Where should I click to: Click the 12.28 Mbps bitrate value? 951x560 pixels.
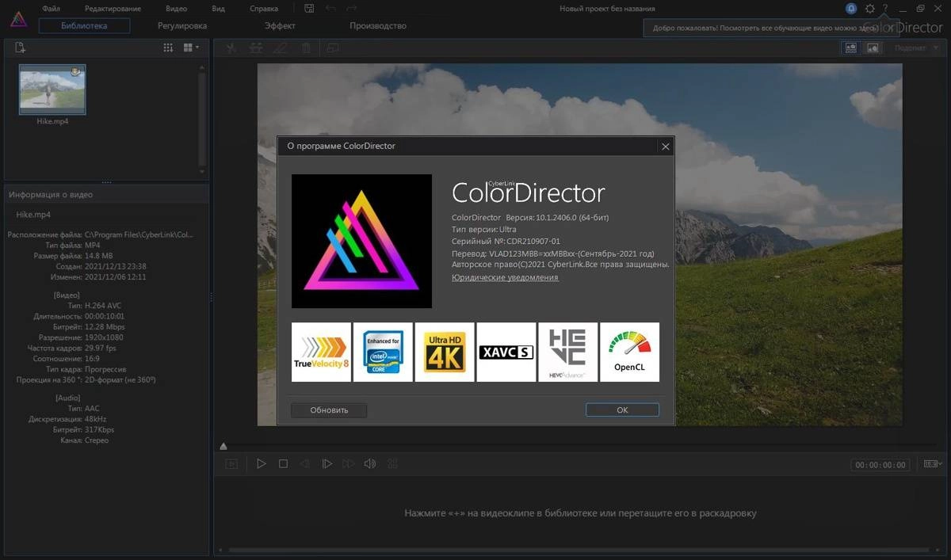pos(105,326)
